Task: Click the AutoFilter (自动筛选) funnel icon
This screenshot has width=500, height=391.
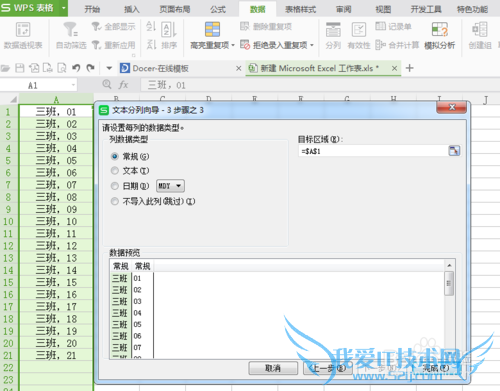Action: point(71,29)
